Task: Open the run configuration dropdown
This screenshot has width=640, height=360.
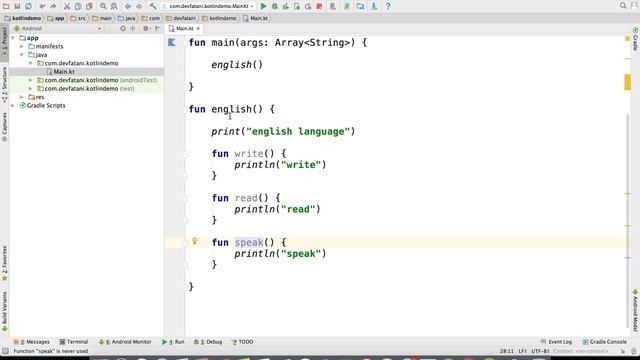Action: 209,6
